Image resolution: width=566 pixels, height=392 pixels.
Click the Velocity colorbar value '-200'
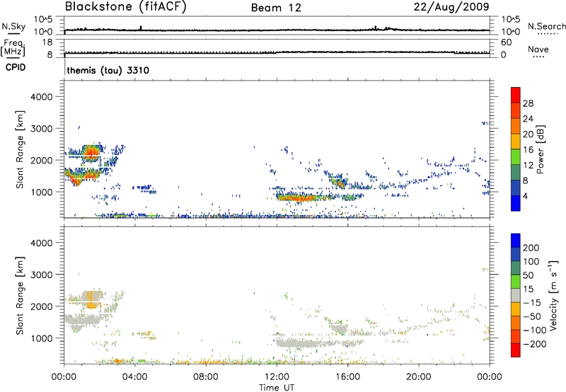534,344
